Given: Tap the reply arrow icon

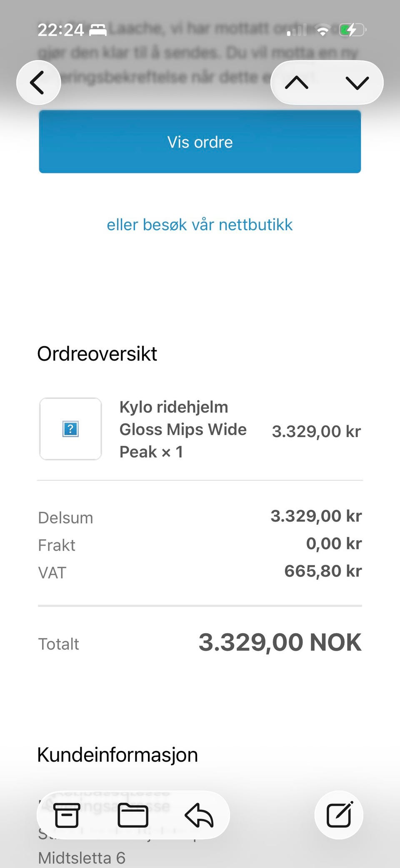Looking at the screenshot, I should (199, 815).
